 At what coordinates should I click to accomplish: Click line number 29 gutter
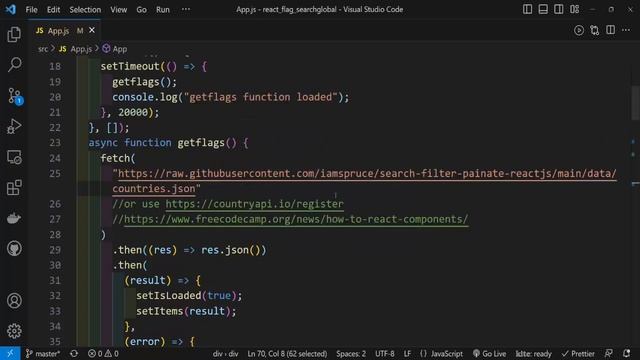point(55,250)
